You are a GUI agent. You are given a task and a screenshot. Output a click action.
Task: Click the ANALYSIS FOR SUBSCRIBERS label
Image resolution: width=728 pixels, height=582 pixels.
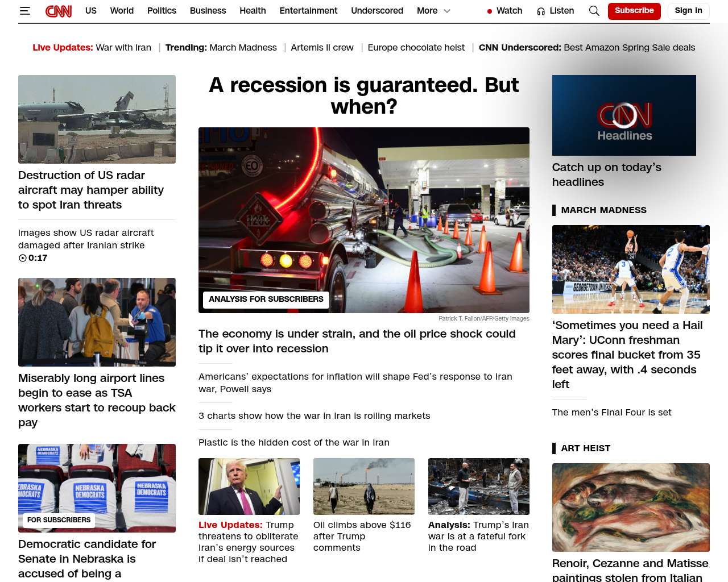point(266,300)
